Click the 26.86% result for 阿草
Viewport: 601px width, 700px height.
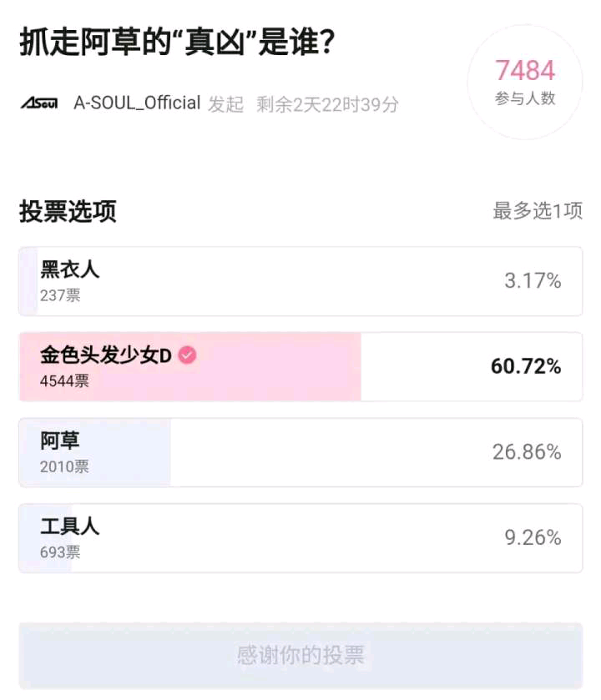527,452
